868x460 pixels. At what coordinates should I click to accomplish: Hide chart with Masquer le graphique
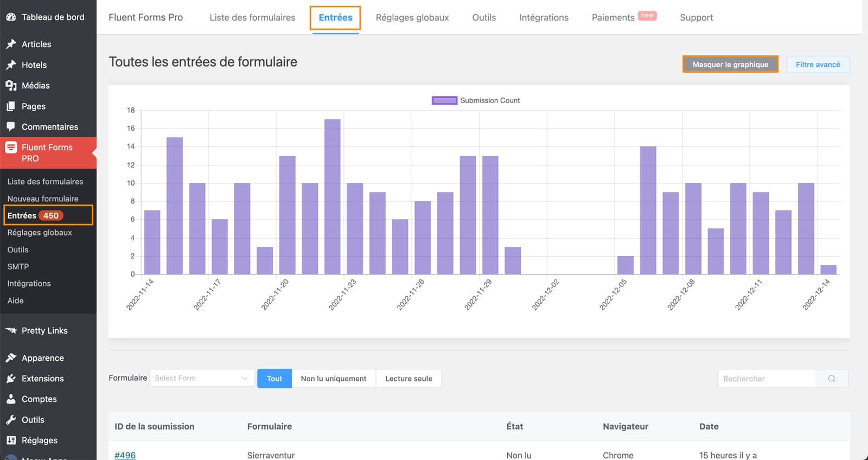(x=730, y=65)
